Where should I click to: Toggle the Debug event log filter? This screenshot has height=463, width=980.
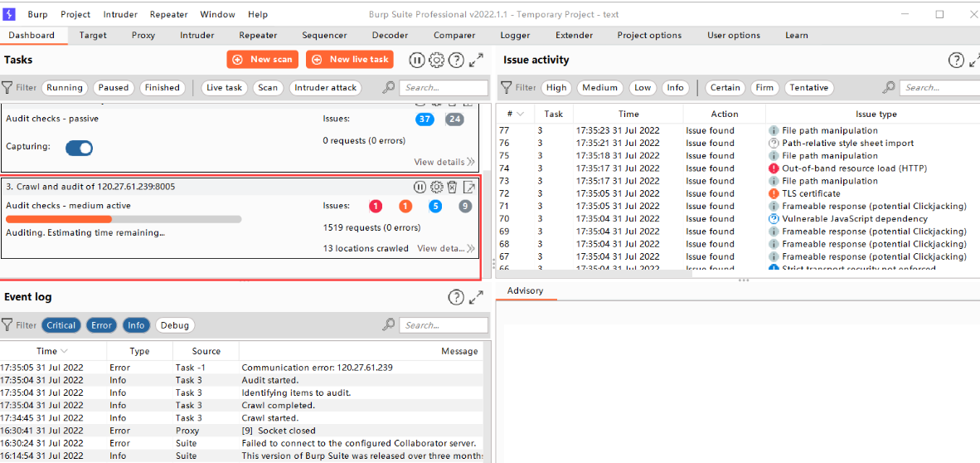[x=175, y=325]
